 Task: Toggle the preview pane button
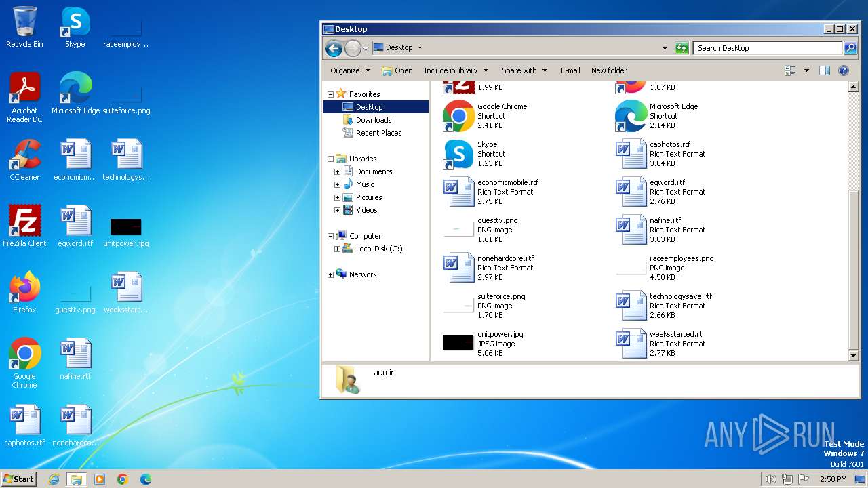825,70
